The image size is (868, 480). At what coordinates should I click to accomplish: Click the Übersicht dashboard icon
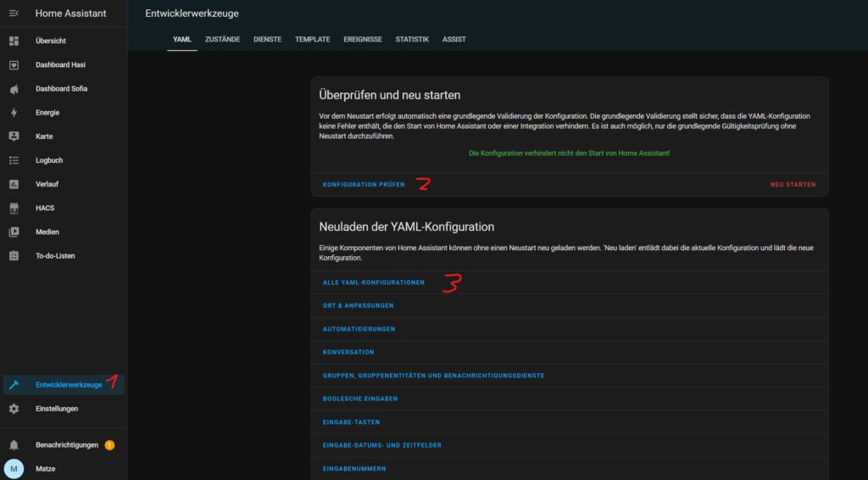[14, 41]
